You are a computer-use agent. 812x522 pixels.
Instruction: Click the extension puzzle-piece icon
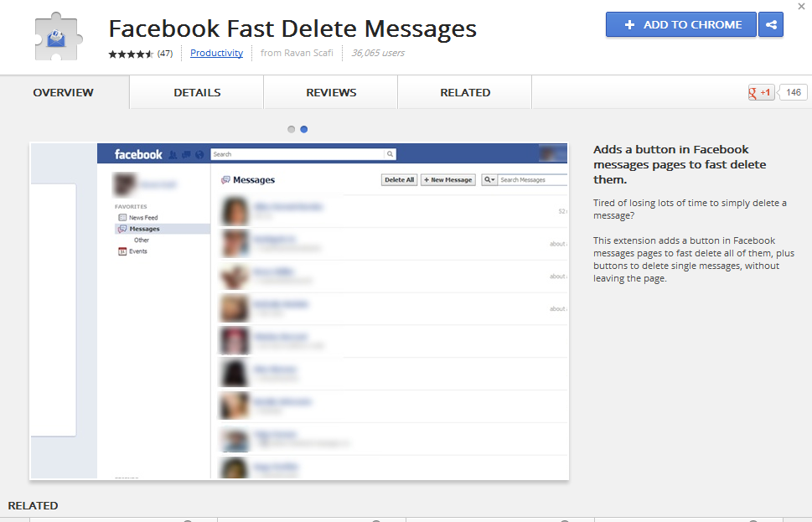coord(58,37)
